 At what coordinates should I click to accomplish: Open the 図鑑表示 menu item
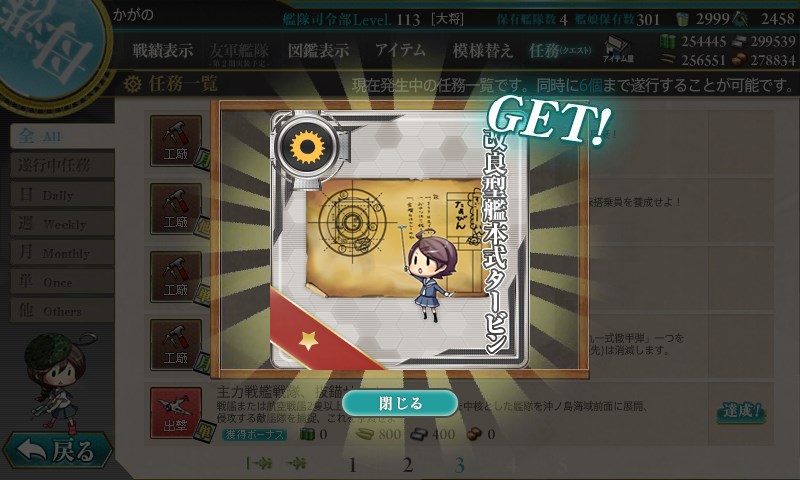pyautogui.click(x=318, y=50)
